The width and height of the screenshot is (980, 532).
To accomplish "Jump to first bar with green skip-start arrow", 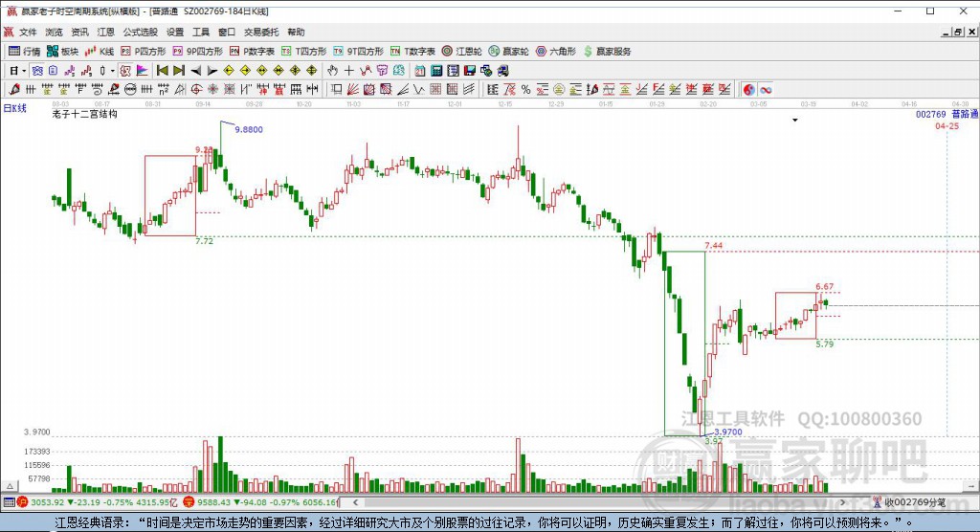I will point(162,71).
